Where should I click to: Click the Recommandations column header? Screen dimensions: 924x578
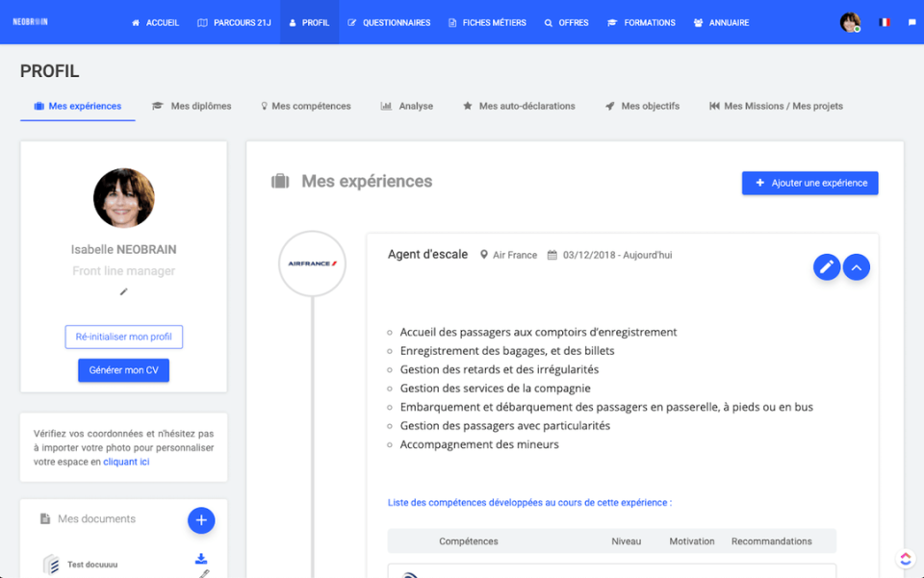point(771,540)
